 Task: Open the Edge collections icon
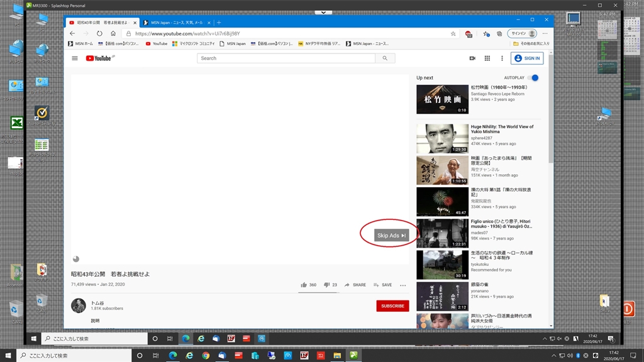click(x=499, y=34)
